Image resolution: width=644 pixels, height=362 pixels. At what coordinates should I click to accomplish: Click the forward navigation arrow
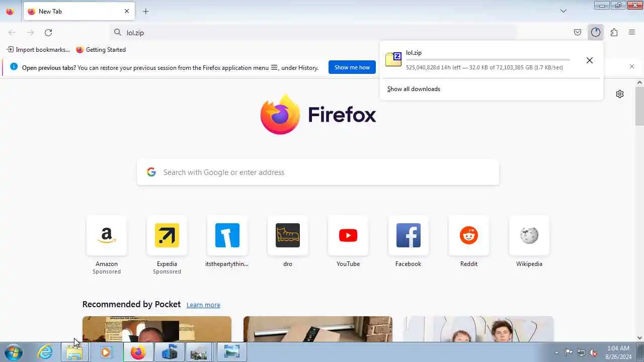[30, 33]
